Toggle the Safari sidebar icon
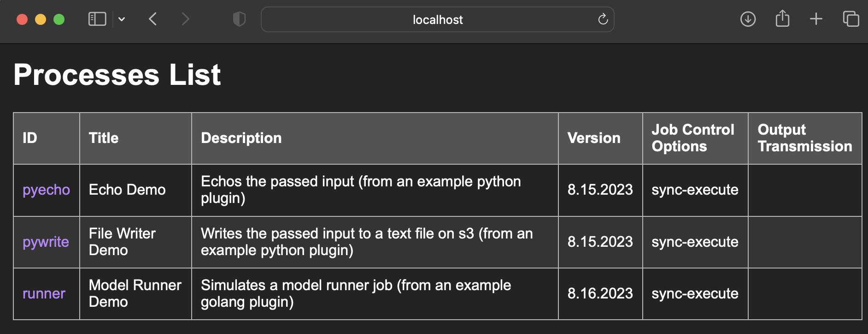 click(97, 19)
